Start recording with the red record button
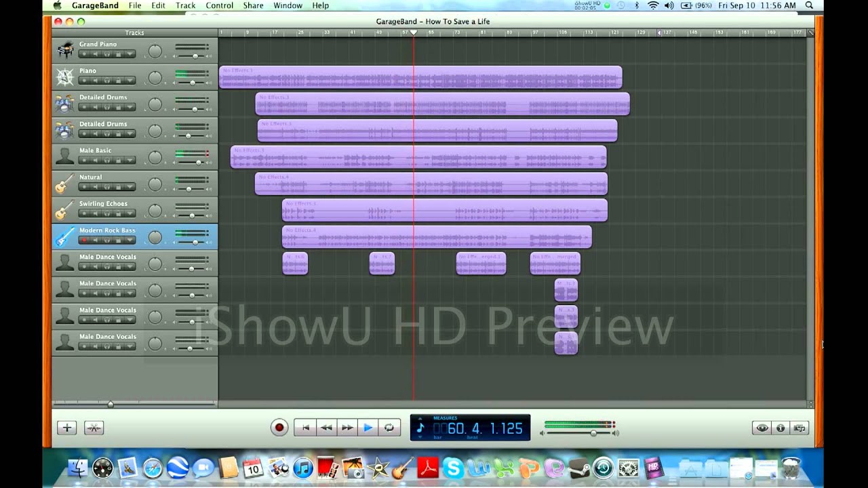 pyautogui.click(x=279, y=428)
